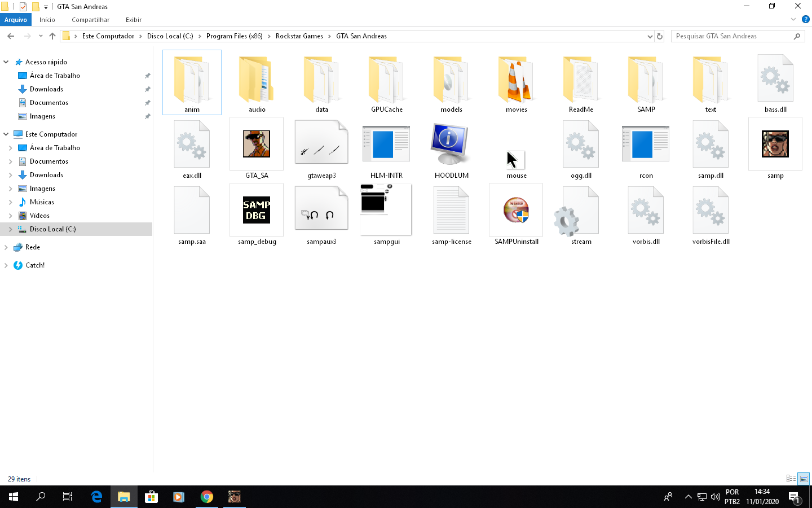Open Imagens under Este Computador
This screenshot has height=508, width=812.
[x=42, y=189]
